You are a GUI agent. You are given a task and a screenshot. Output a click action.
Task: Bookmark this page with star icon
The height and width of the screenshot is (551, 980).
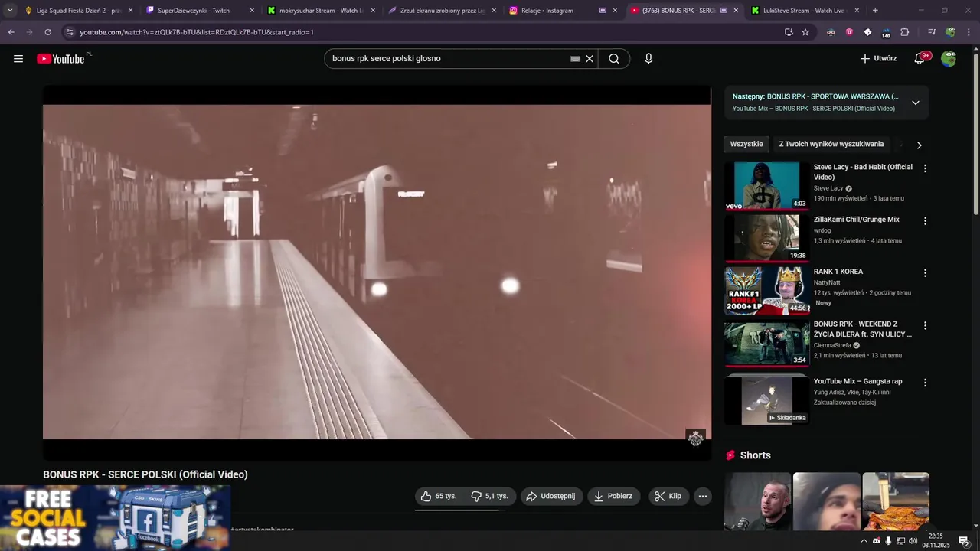tap(805, 32)
